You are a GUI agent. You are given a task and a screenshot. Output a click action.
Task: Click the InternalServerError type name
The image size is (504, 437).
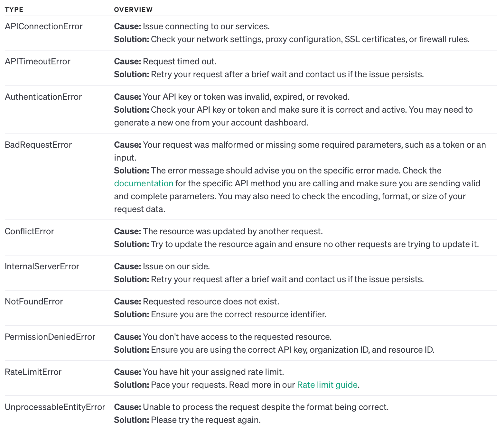pyautogui.click(x=42, y=266)
